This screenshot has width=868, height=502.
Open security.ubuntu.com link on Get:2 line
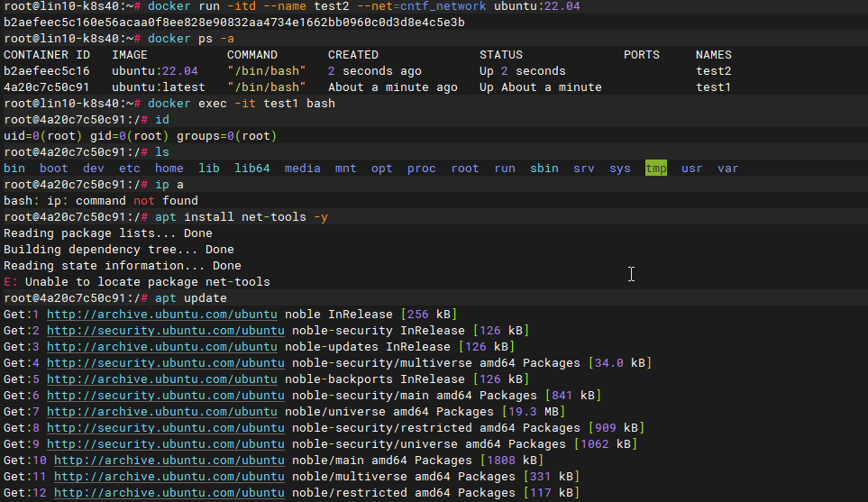[166, 331]
